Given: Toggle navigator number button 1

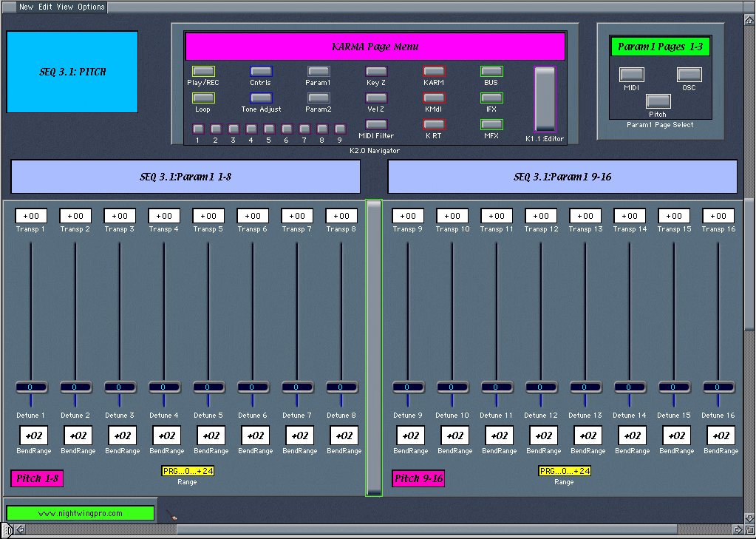Looking at the screenshot, I should [197, 129].
